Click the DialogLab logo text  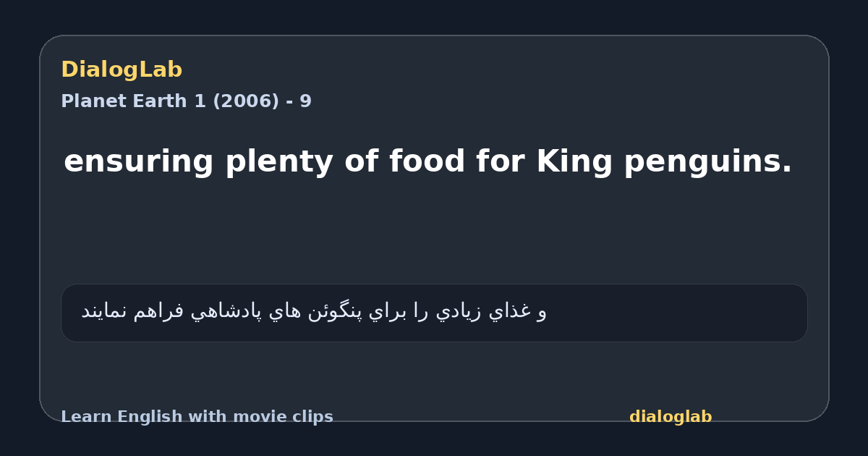[x=122, y=69]
